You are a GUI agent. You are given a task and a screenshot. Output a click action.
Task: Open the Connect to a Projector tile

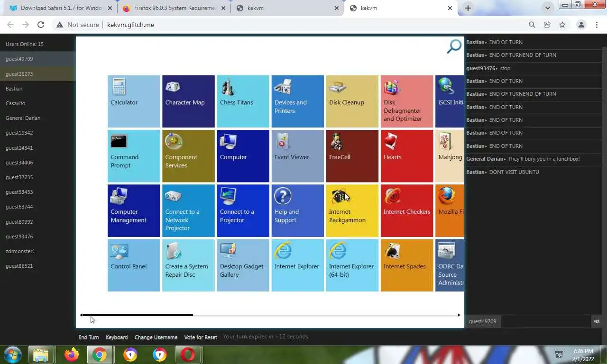tap(243, 210)
